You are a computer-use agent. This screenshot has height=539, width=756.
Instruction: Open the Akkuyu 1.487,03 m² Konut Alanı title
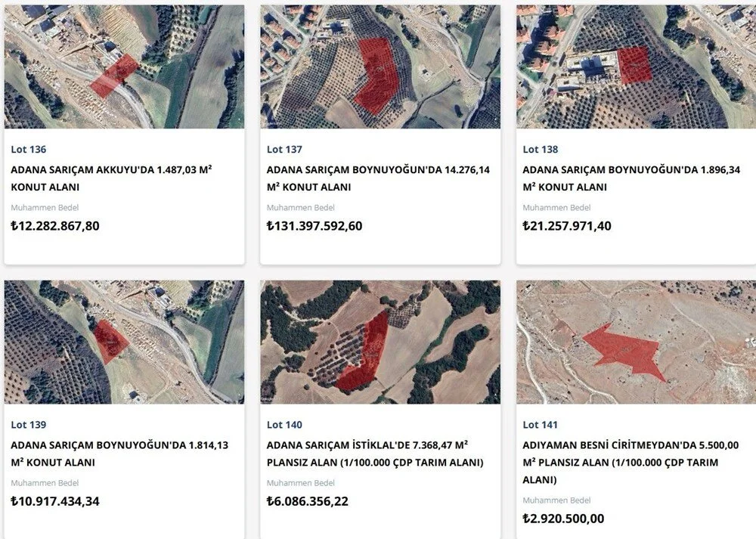110,178
